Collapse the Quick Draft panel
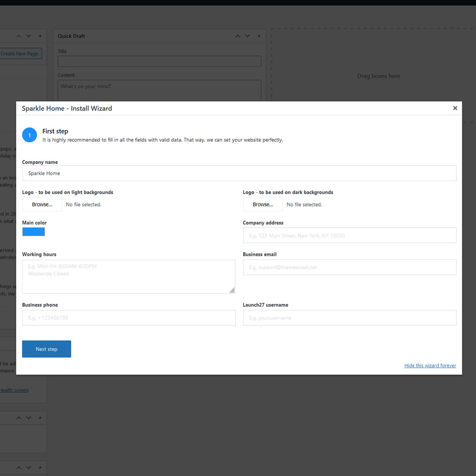476x476 pixels. pyautogui.click(x=259, y=36)
